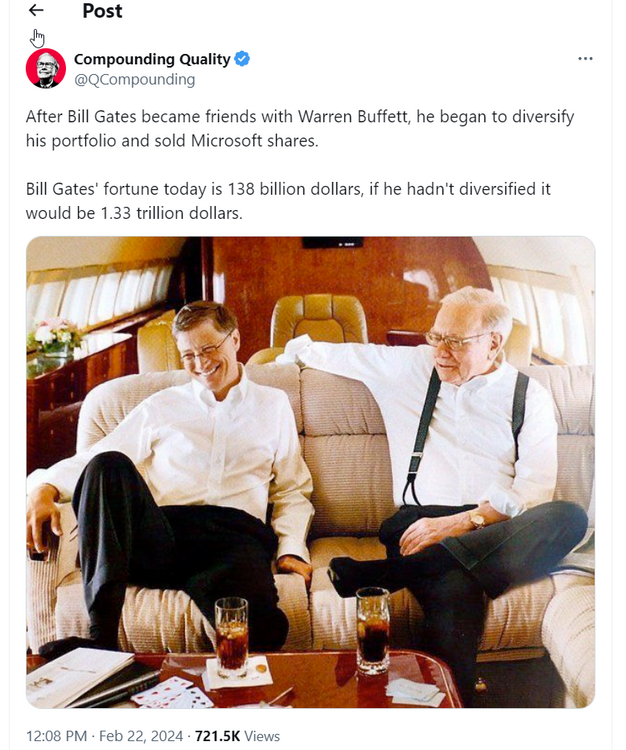The height and width of the screenshot is (750, 626).
Task: Open the three-dot more options menu
Action: pyautogui.click(x=585, y=59)
